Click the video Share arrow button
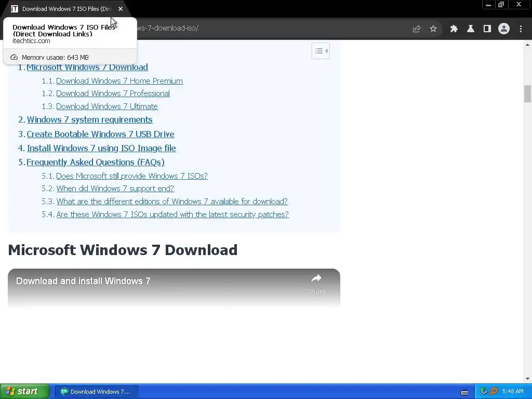This screenshot has width=532, height=399. pyautogui.click(x=316, y=284)
